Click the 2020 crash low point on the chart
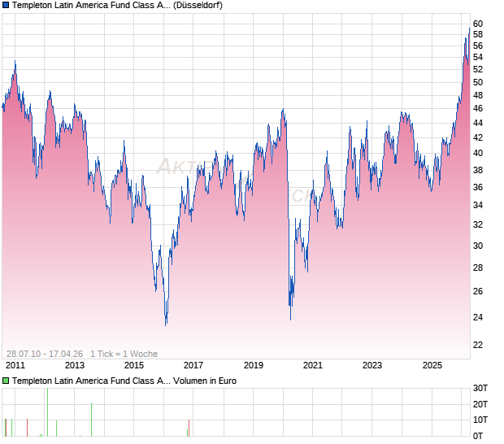The width and height of the screenshot is (504, 444). tap(290, 317)
